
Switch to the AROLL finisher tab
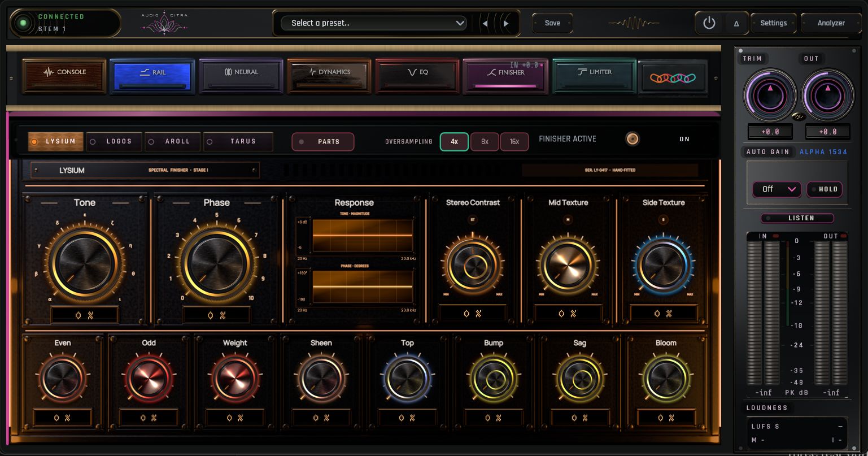(x=173, y=141)
